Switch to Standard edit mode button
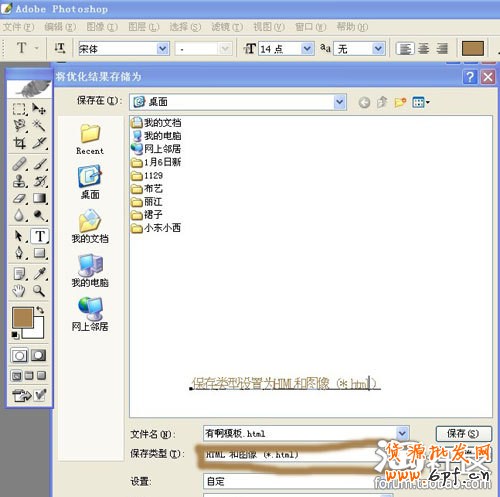 point(20,355)
